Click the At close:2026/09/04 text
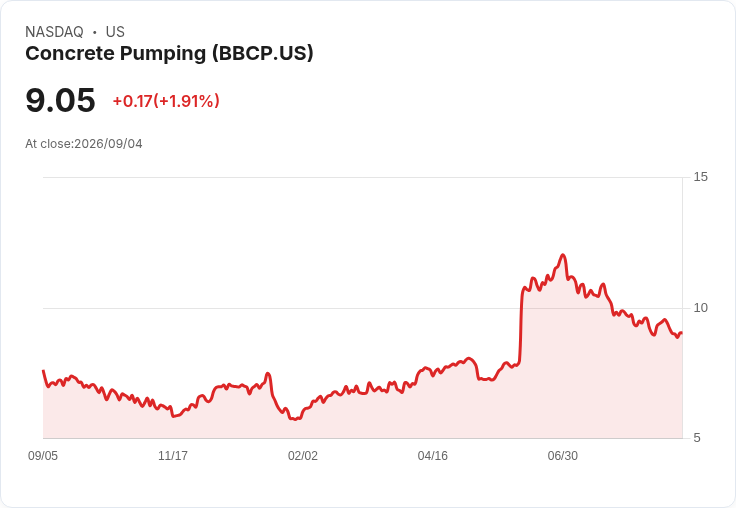This screenshot has width=736, height=508. coord(84,144)
